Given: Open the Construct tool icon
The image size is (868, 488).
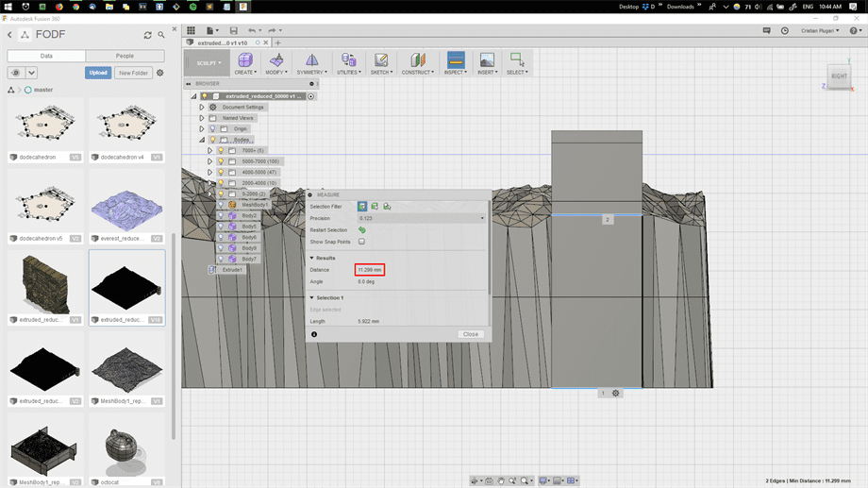Looking at the screenshot, I should pos(417,63).
